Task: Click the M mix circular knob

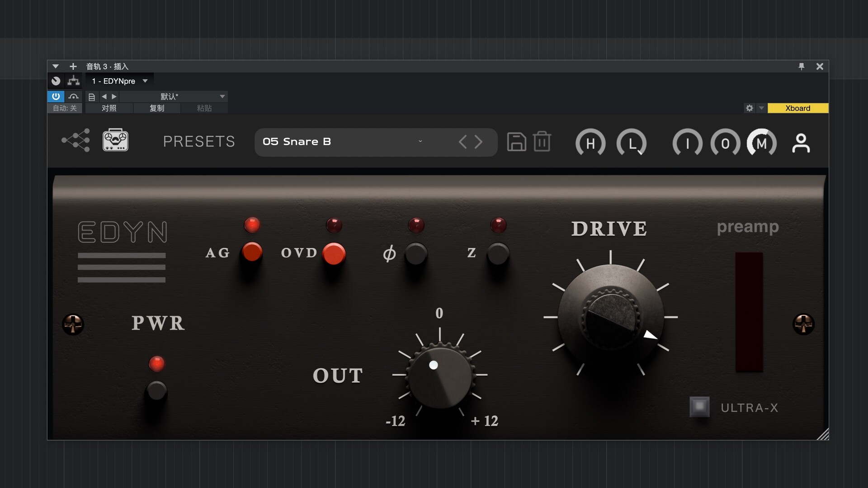Action: (762, 143)
